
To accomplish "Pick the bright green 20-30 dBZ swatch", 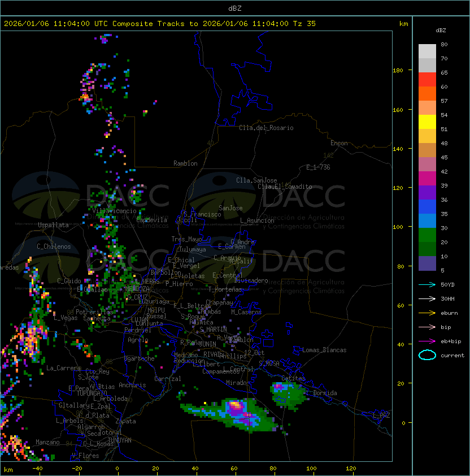I will pyautogui.click(x=427, y=235).
